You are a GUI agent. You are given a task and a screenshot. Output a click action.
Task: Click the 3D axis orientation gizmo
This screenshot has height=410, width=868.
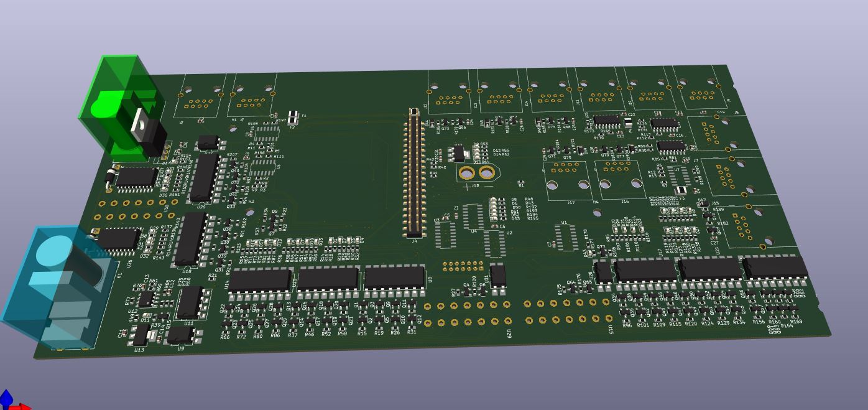[x=12, y=402]
